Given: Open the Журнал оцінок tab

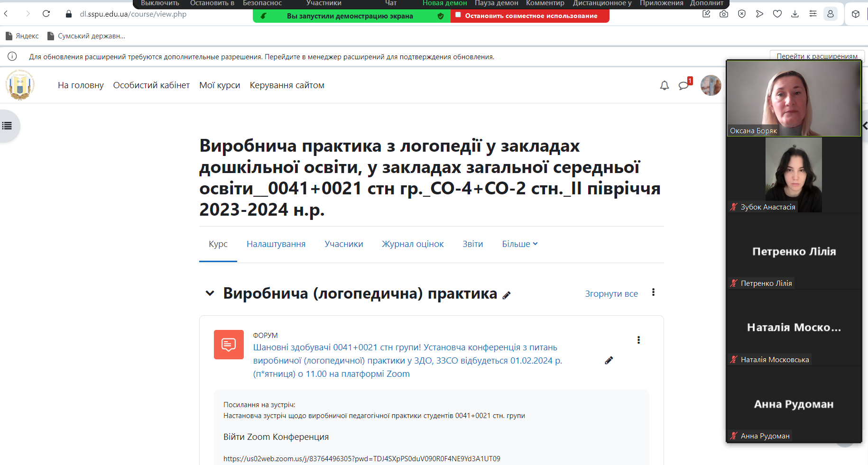Looking at the screenshot, I should (x=413, y=244).
